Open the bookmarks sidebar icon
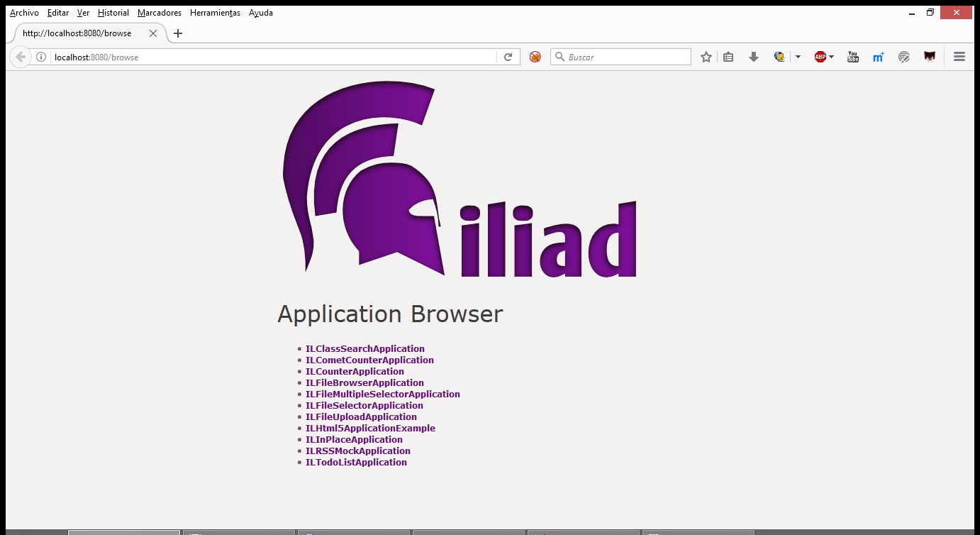This screenshot has width=980, height=535. point(728,57)
